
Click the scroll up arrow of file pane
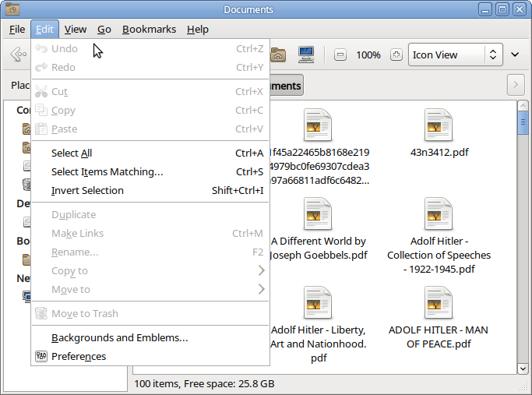pos(523,105)
